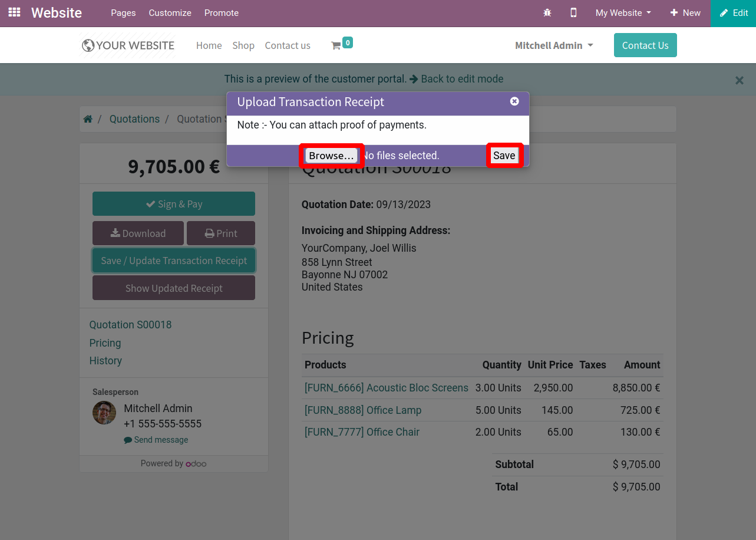Screen dimensions: 756x540
Task: Open the Shop page
Action: coord(243,45)
